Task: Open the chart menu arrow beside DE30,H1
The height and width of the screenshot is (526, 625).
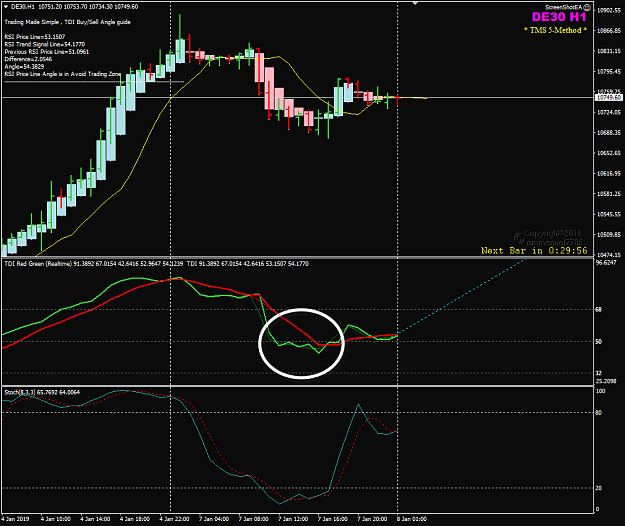Action: point(6,6)
